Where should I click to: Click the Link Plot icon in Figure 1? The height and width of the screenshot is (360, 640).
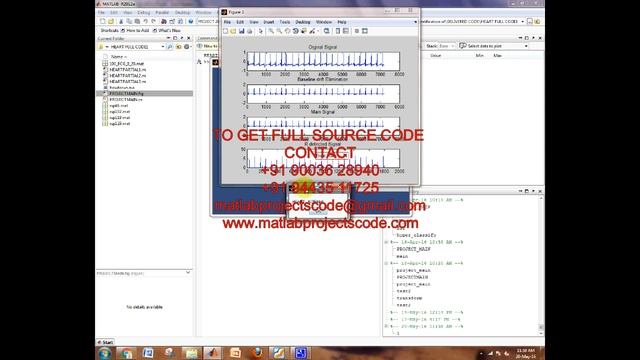pos(327,31)
